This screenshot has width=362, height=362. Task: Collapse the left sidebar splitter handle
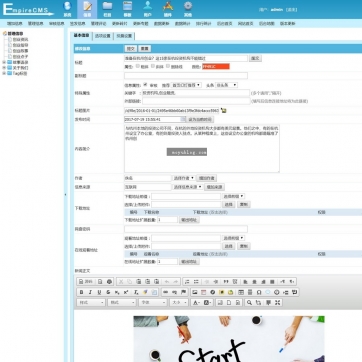click(65, 195)
